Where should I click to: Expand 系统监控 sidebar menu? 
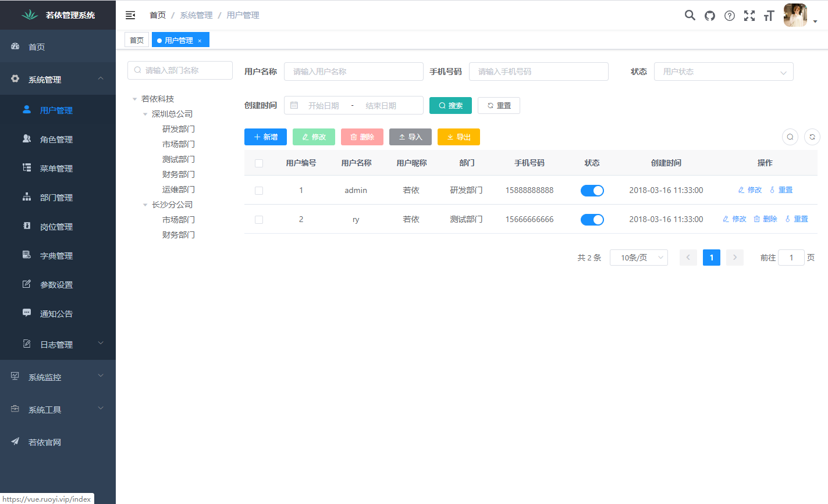pyautogui.click(x=58, y=377)
